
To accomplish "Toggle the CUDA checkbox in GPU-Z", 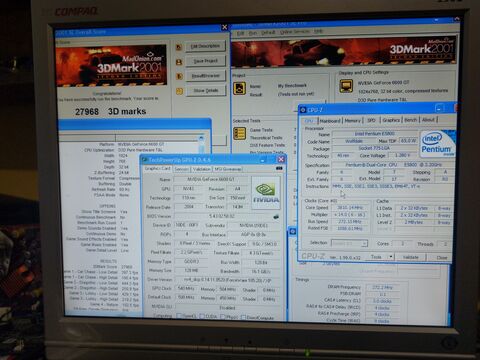I will pos(202,316).
